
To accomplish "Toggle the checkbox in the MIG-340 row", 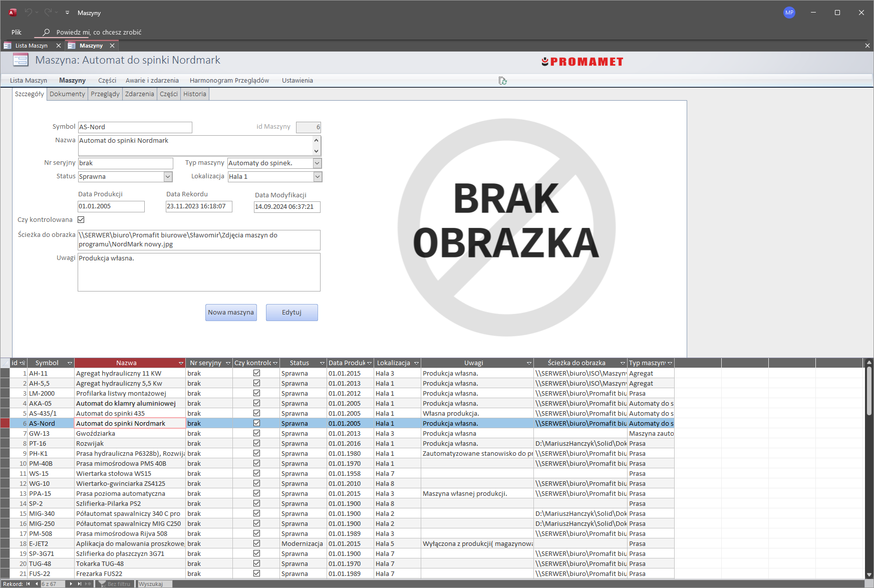I will point(256,513).
